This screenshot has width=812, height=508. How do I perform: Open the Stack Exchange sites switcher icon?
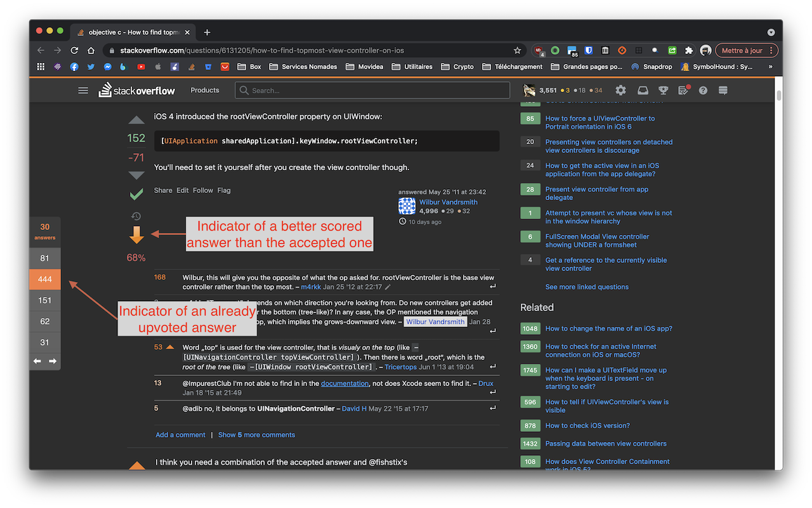tap(723, 90)
